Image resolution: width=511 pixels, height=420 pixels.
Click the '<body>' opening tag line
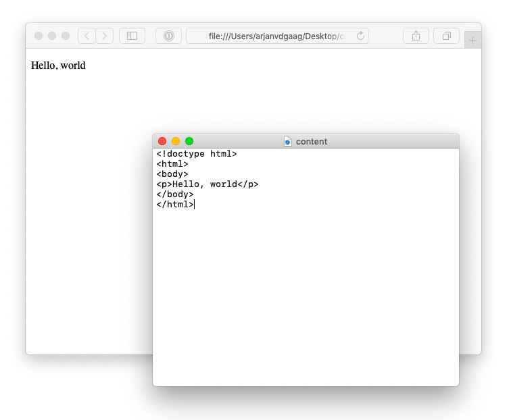pyautogui.click(x=172, y=174)
